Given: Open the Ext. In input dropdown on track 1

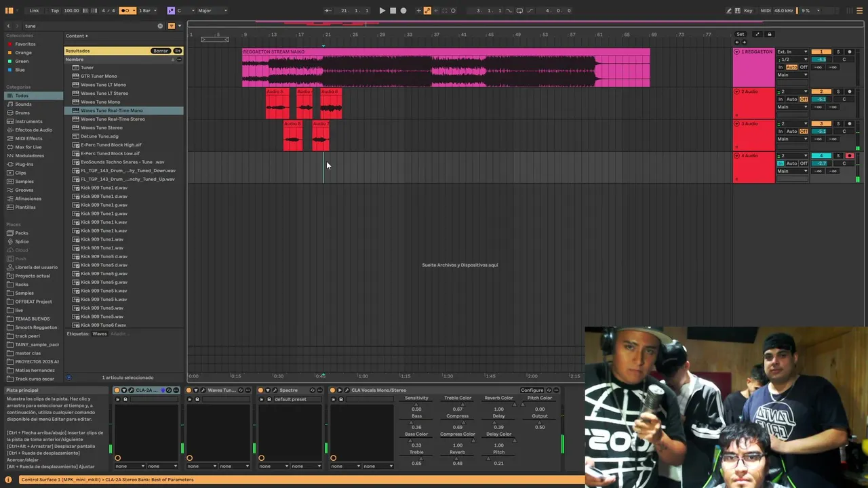Looking at the screenshot, I should [x=792, y=52].
